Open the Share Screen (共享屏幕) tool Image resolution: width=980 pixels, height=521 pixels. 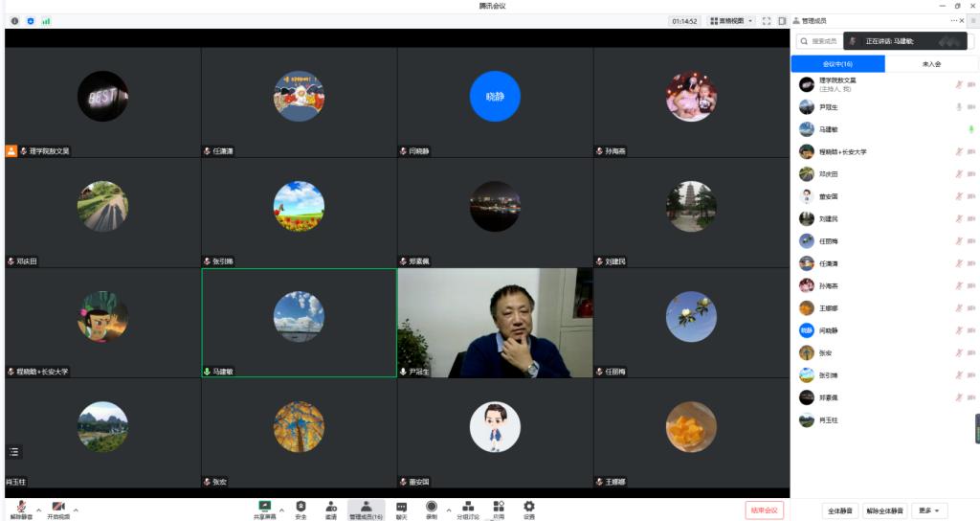coord(265,507)
